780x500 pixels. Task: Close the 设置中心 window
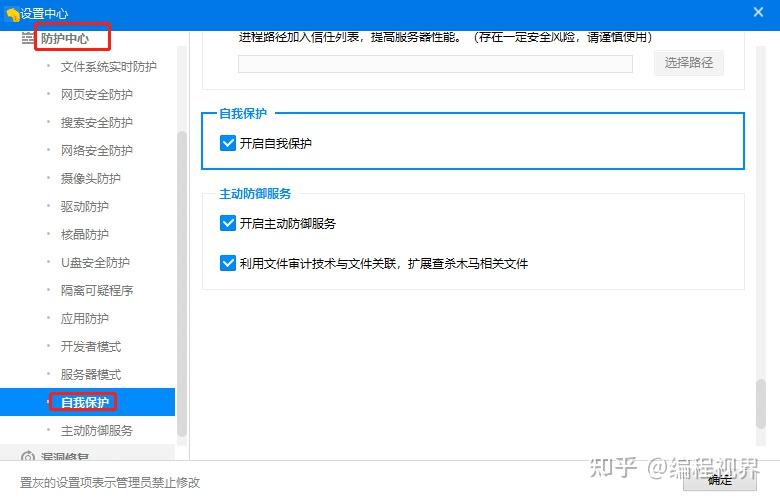758,12
